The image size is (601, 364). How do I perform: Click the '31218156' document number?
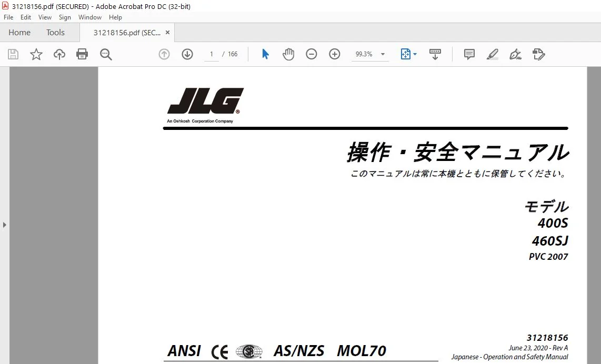click(x=547, y=338)
